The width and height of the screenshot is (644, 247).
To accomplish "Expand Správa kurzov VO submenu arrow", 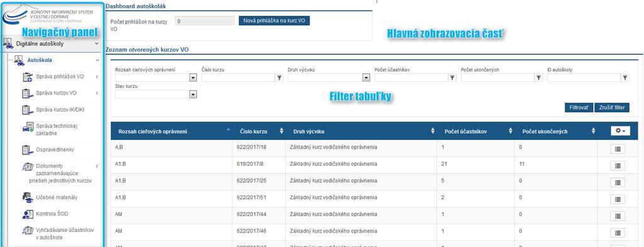I will pyautogui.click(x=96, y=93).
